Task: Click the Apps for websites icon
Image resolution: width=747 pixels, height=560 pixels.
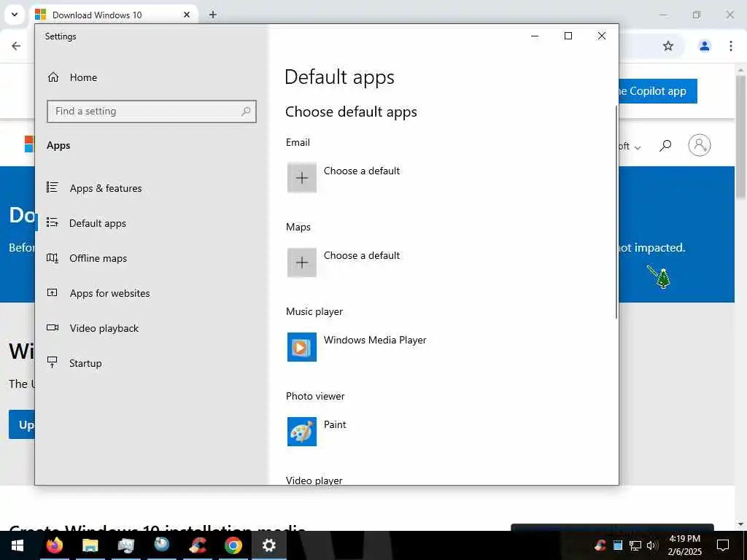Action: click(x=53, y=293)
